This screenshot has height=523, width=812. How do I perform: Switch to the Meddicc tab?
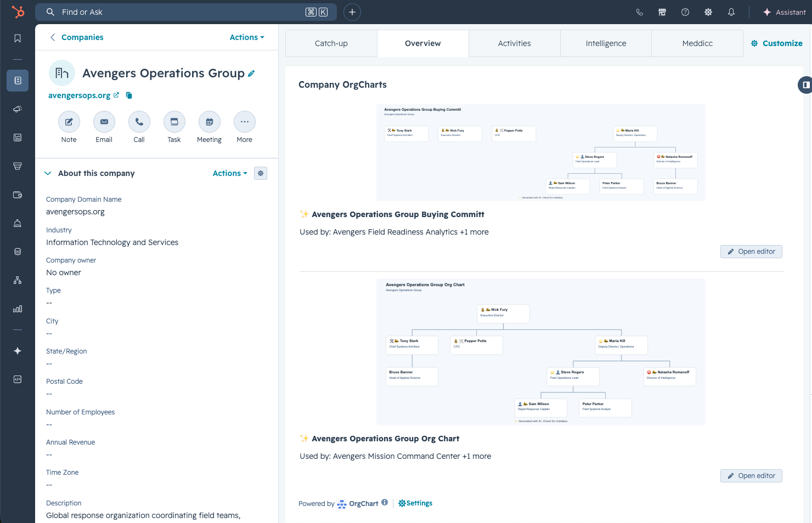697,43
